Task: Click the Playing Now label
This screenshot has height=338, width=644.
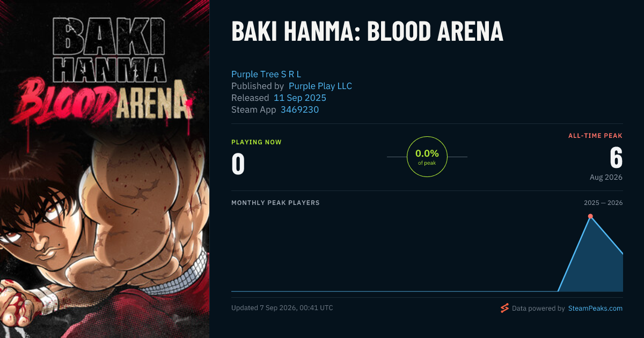Action: tap(257, 142)
